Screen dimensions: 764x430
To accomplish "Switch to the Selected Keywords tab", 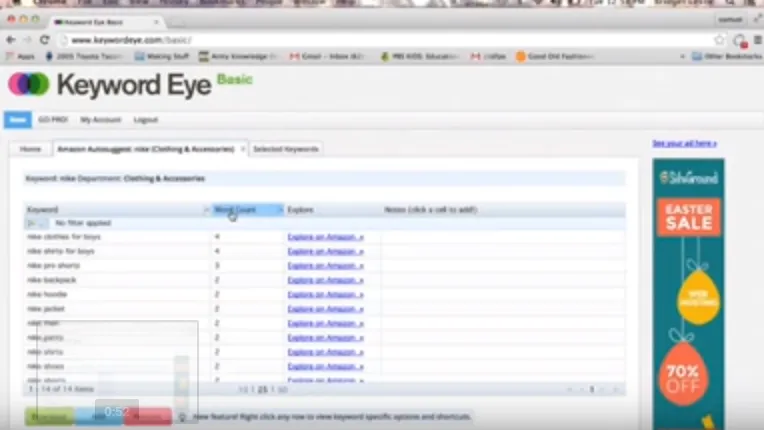I will 286,149.
